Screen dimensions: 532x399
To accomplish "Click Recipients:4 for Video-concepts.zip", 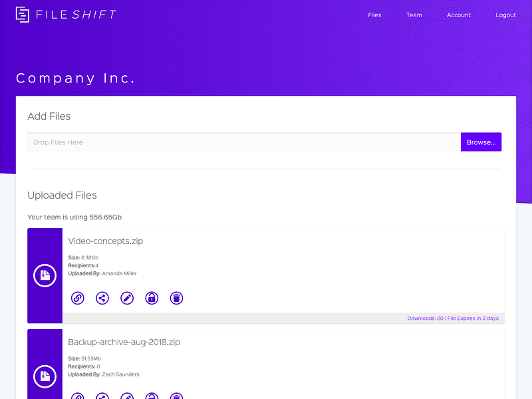I will (x=83, y=265).
